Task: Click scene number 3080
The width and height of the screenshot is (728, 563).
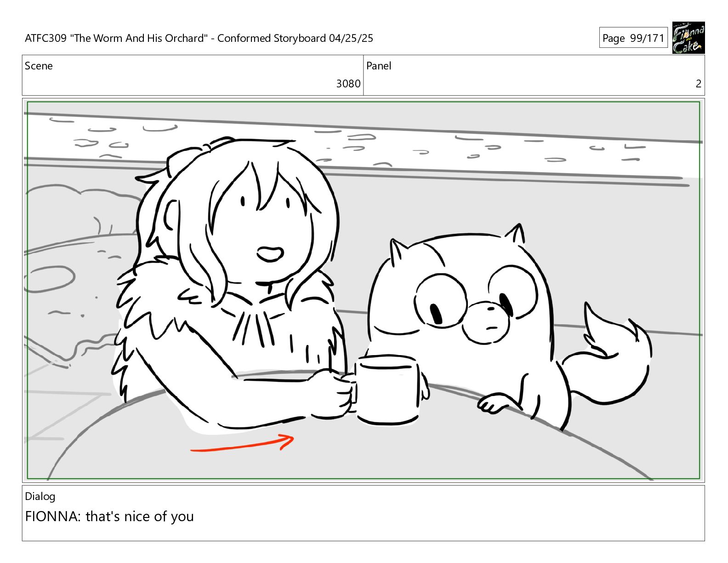Action: [348, 84]
